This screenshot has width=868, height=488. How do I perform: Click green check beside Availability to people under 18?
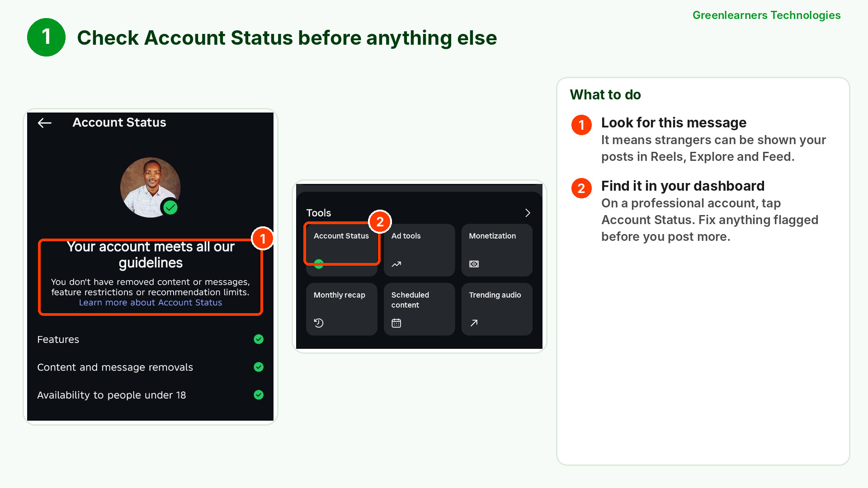click(x=259, y=395)
